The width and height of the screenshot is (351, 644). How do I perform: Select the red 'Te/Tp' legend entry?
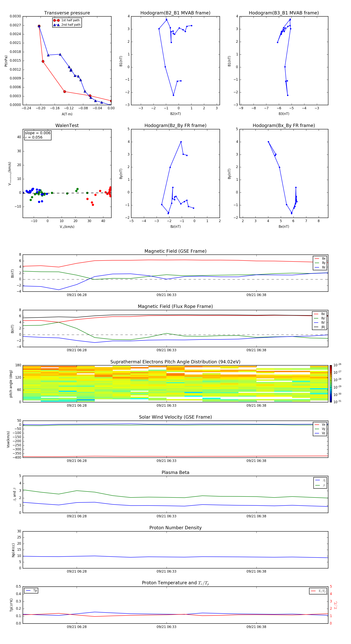pos(318,591)
